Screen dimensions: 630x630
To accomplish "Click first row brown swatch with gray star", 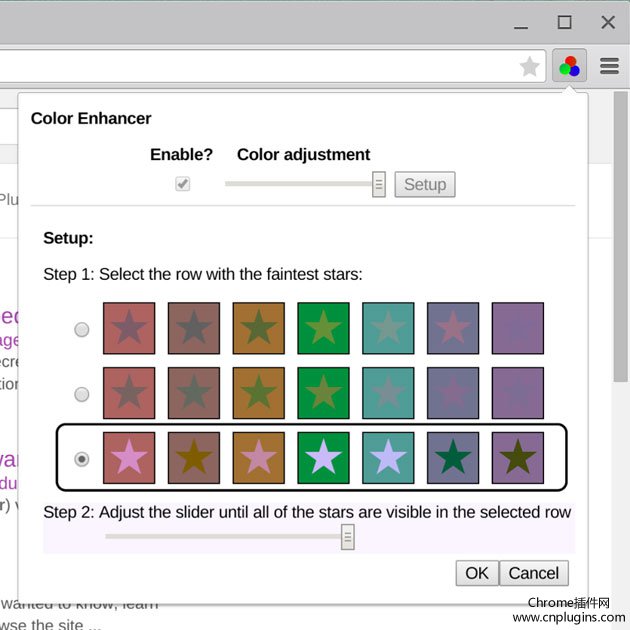I will 194,328.
